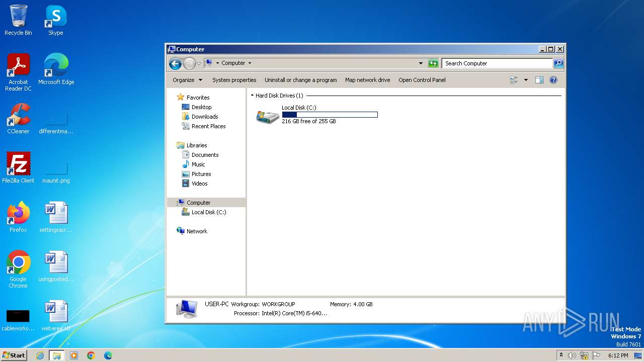The height and width of the screenshot is (362, 644).
Task: Click the volume speaker tray icon
Action: click(572, 355)
